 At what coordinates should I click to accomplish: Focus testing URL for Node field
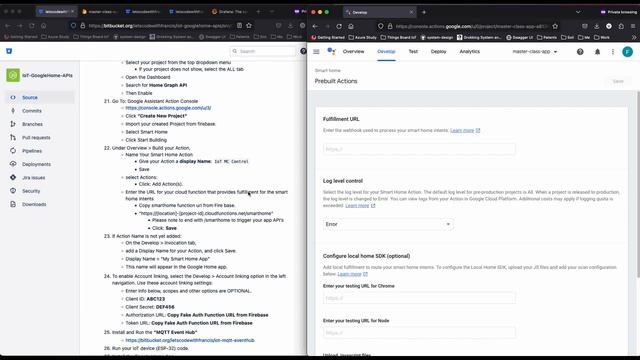(419, 333)
